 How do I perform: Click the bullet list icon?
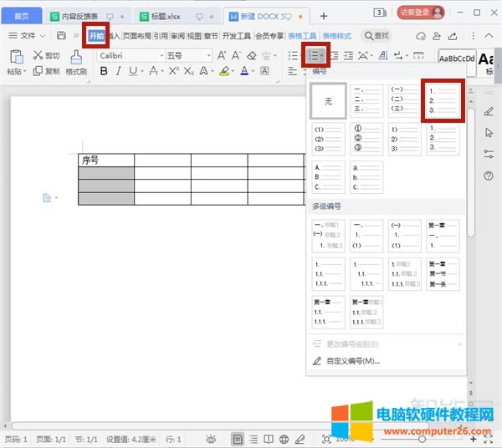pos(293,56)
